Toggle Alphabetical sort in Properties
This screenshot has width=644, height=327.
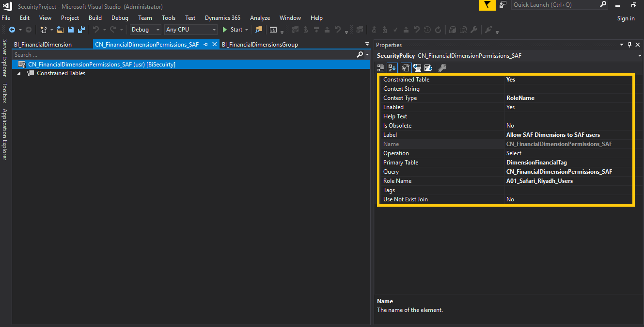pos(392,67)
